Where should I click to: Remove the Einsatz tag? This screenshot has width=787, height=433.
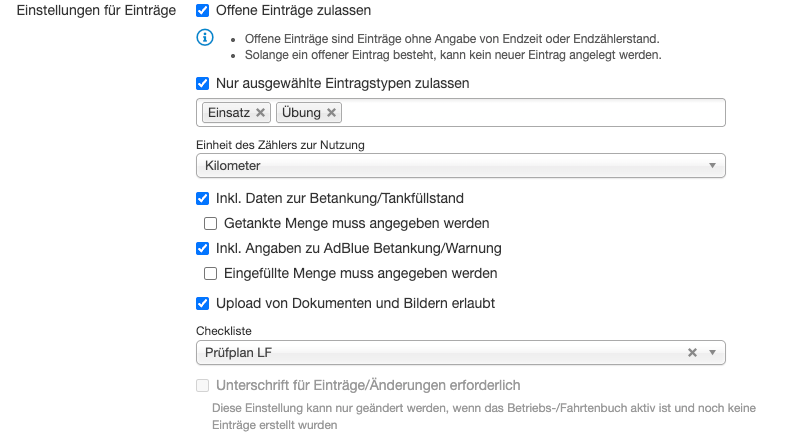[x=261, y=113]
